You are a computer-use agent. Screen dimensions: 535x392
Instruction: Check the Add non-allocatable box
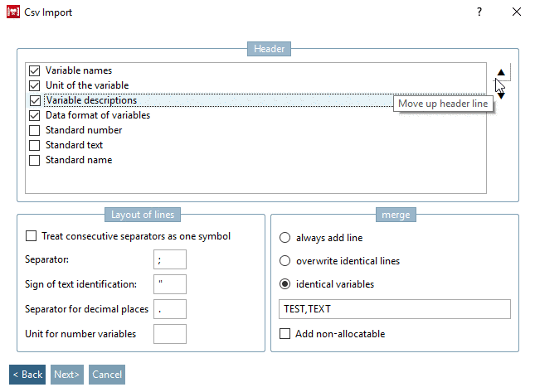click(285, 334)
